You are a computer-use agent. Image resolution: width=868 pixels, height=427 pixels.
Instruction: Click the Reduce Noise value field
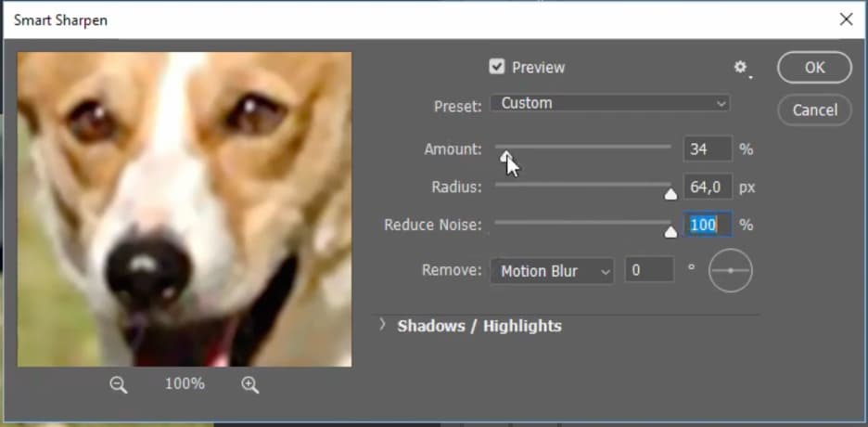[707, 225]
